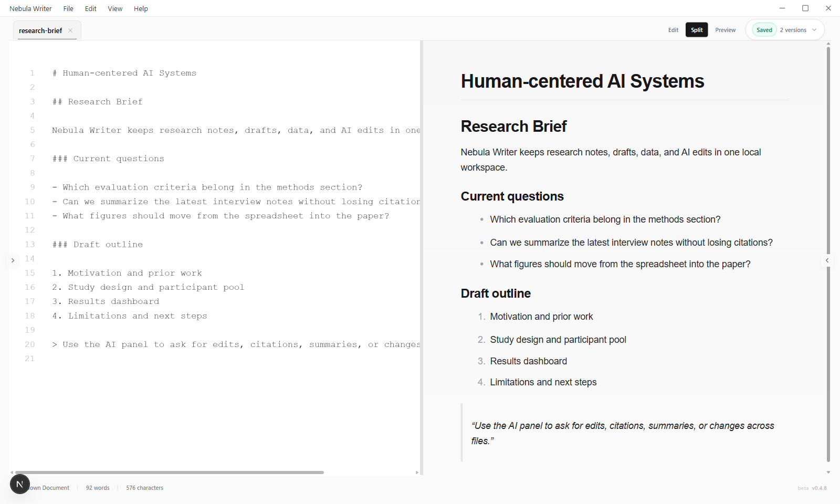840x504 pixels.
Task: Click the preview scroll-down arrow
Action: pyautogui.click(x=828, y=472)
